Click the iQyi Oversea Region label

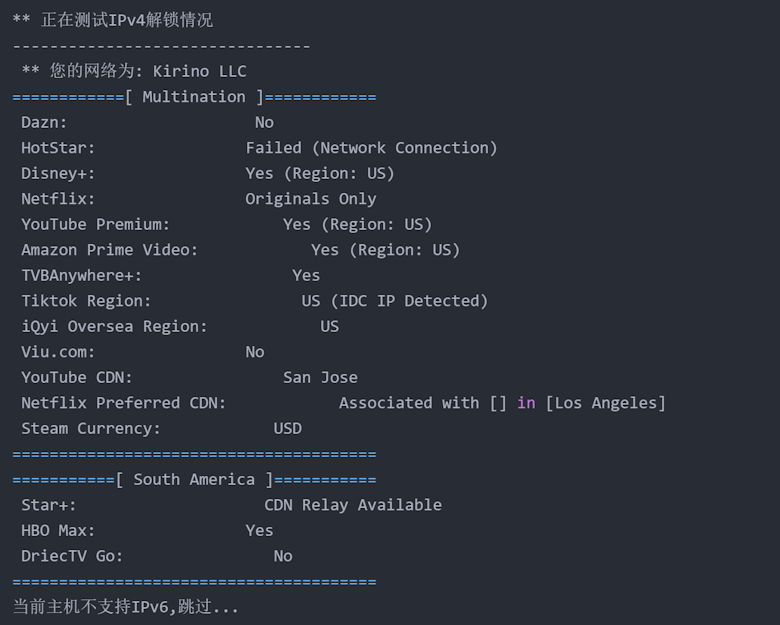click(114, 326)
